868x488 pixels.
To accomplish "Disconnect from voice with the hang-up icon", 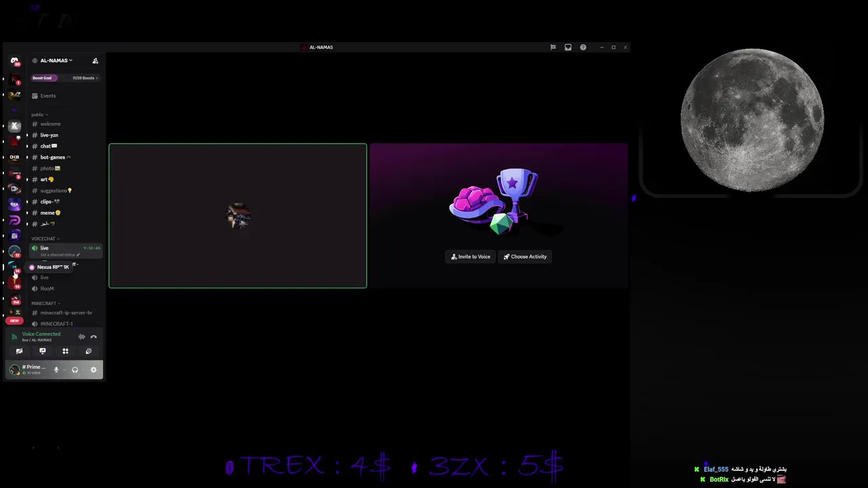I will [x=94, y=337].
